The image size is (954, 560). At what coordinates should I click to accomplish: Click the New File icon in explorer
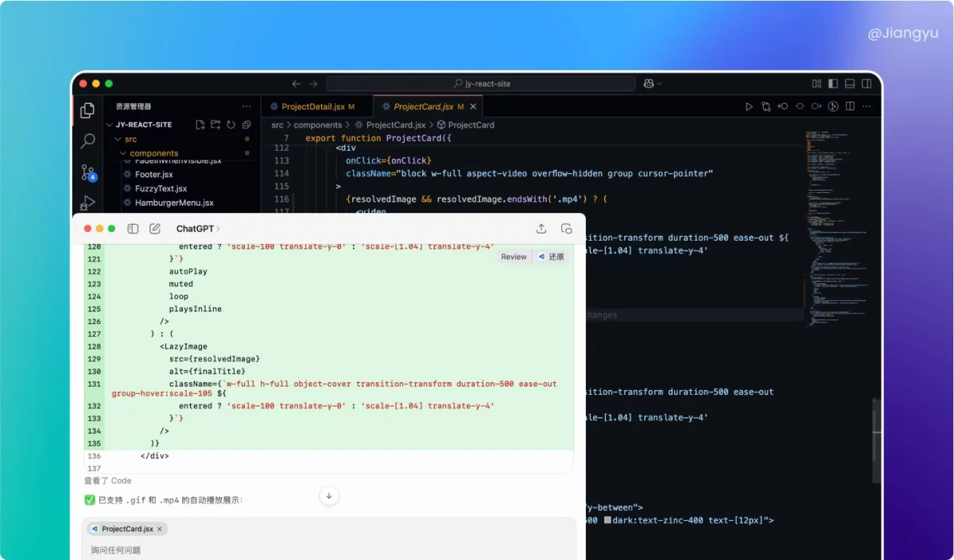[x=200, y=125]
